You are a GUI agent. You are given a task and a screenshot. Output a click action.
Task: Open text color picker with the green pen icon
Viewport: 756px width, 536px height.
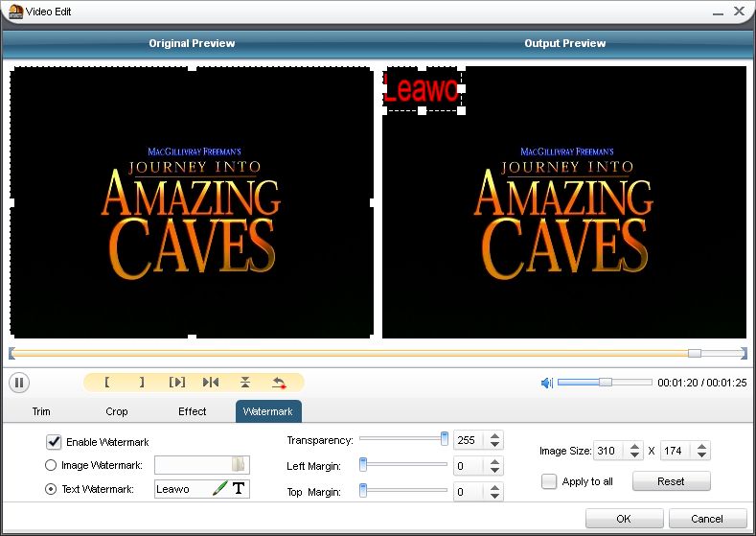click(219, 488)
